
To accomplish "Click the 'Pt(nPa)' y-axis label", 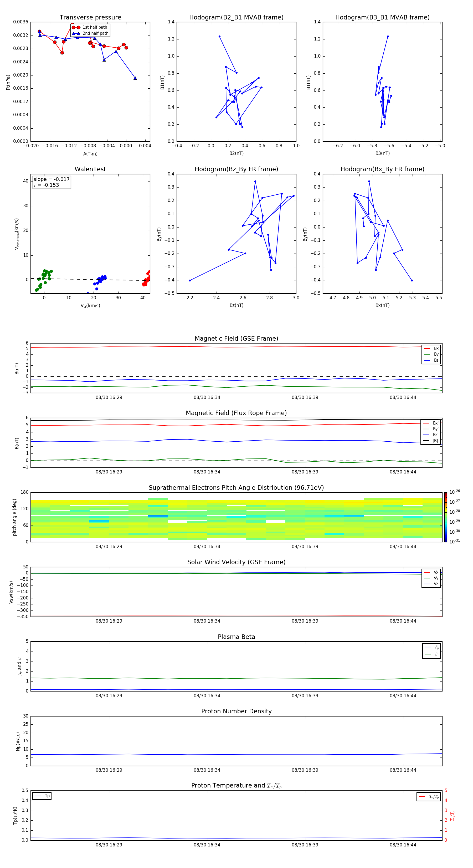I will (x=8, y=82).
